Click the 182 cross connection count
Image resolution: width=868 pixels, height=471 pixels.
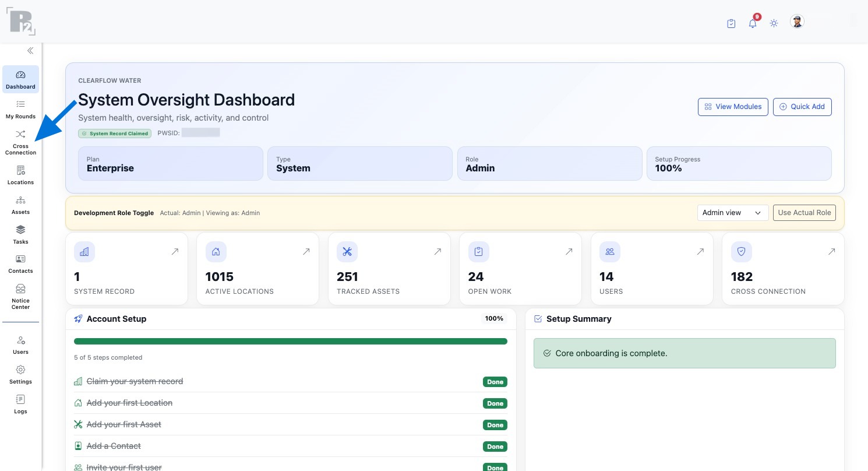coord(742,277)
